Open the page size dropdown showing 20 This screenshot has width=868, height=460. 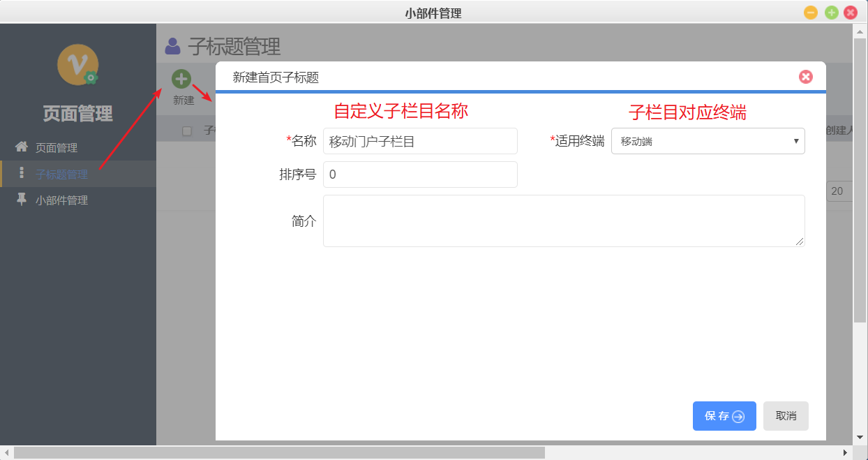[x=839, y=191]
